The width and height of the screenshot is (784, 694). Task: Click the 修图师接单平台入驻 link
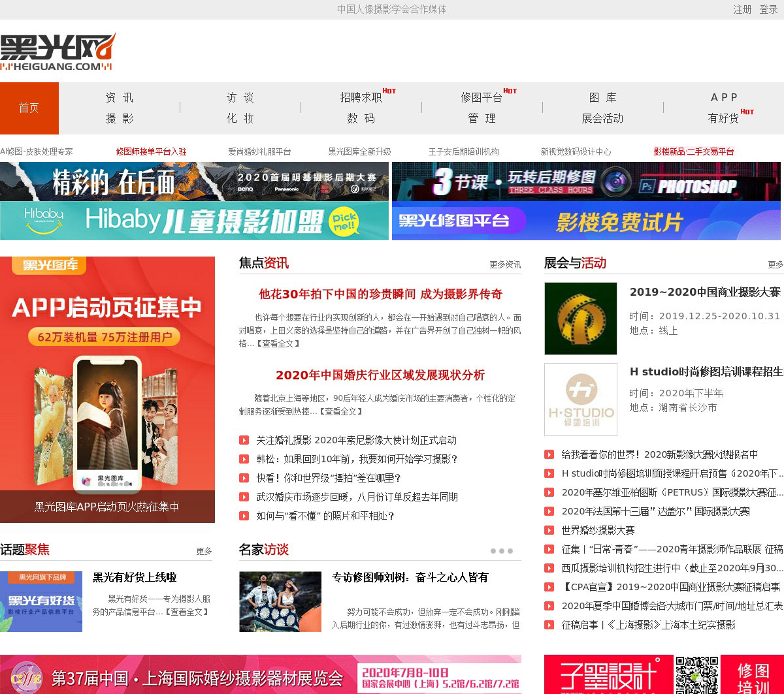pos(152,151)
